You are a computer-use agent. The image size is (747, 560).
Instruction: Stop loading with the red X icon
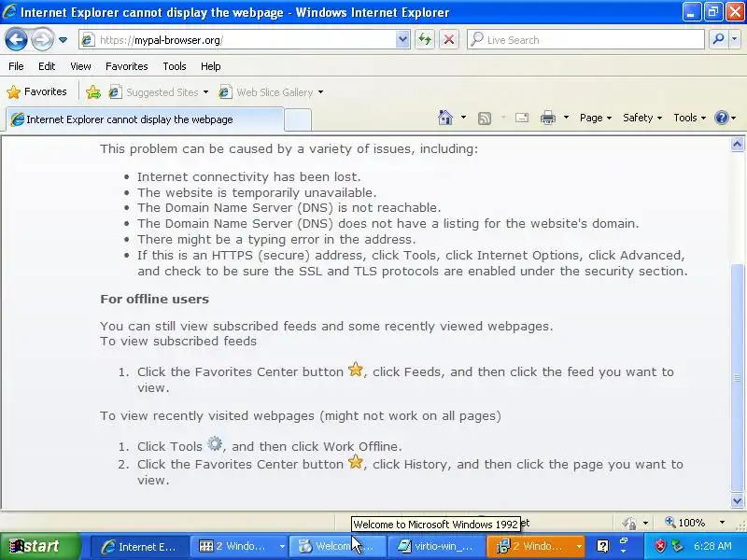[x=449, y=40]
